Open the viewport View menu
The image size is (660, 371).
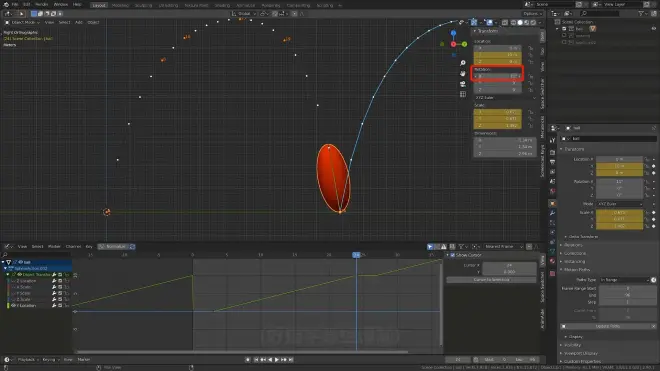49,22
